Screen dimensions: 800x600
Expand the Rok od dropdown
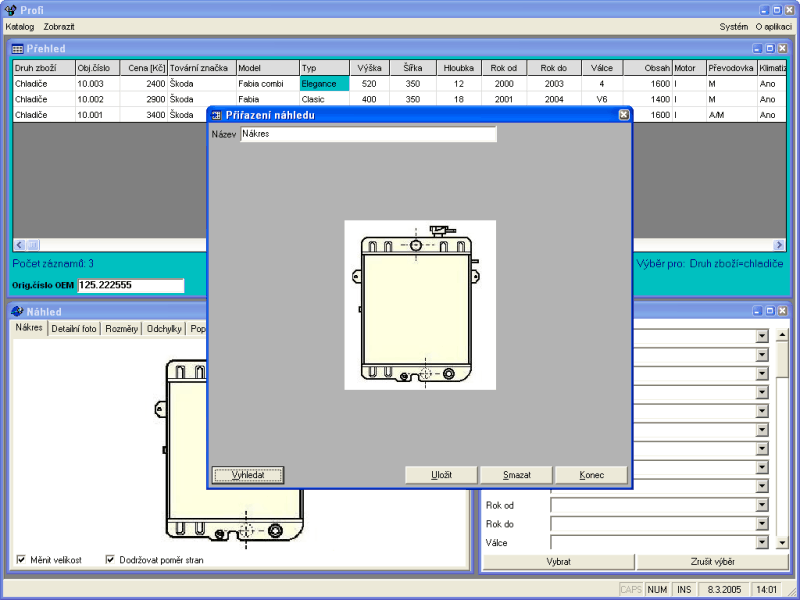[x=762, y=505]
